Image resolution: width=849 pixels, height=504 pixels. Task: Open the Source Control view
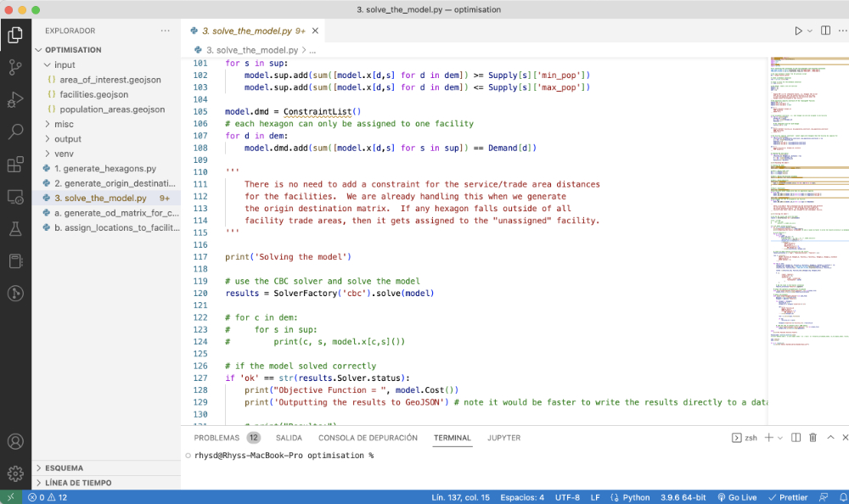point(15,68)
